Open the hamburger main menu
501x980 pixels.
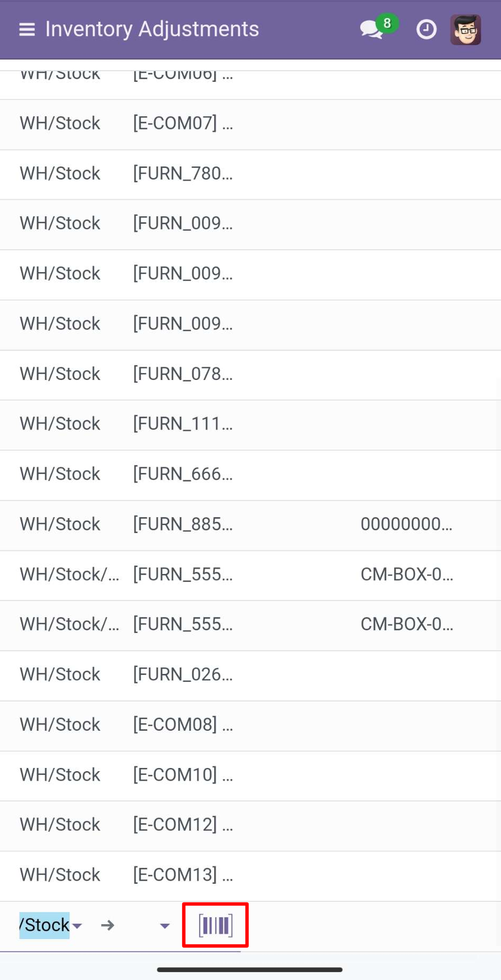(27, 30)
